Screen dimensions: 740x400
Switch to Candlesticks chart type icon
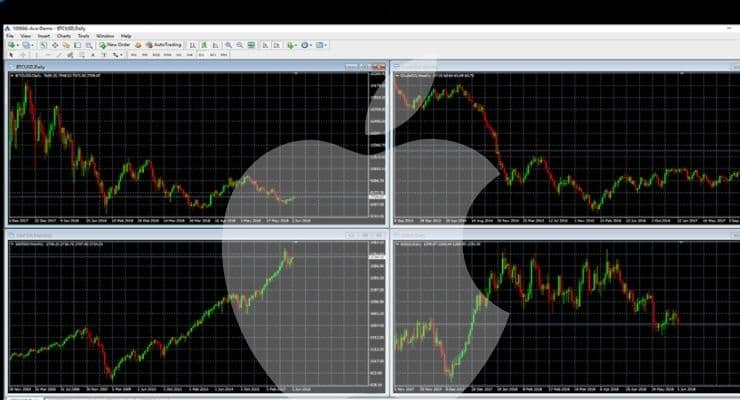point(204,45)
